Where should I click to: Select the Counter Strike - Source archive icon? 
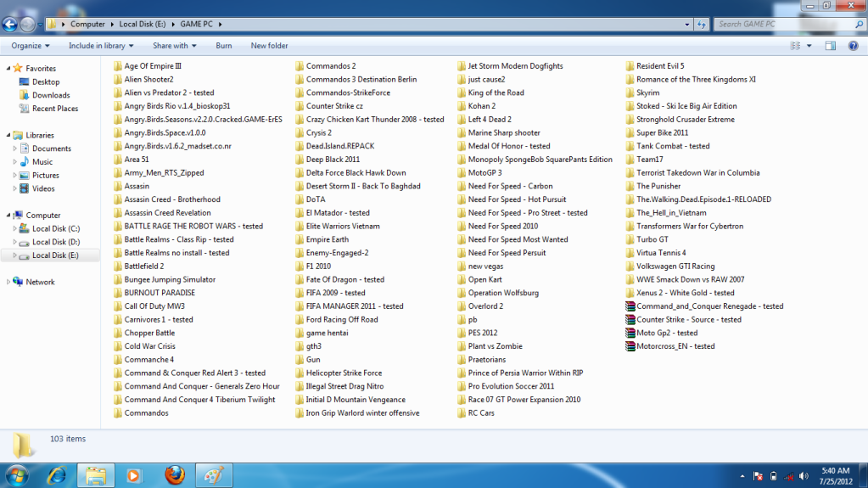(x=630, y=320)
